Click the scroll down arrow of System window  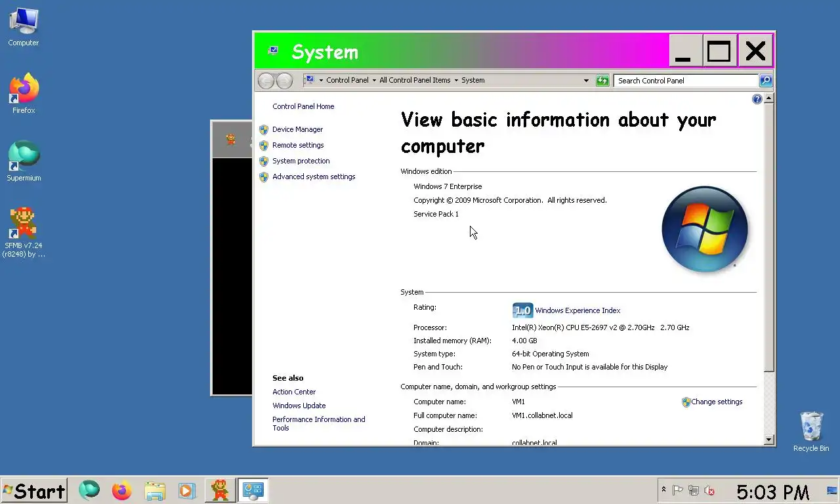click(769, 440)
